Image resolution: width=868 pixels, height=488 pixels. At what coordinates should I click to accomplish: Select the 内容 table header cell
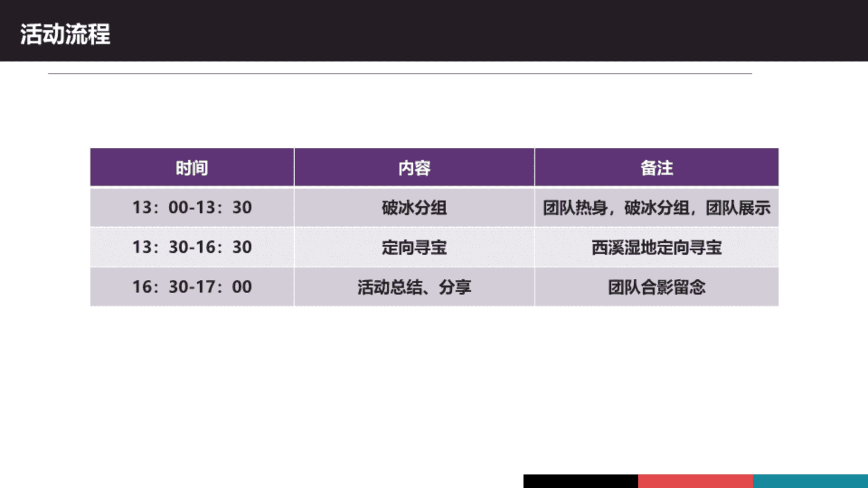tap(414, 168)
